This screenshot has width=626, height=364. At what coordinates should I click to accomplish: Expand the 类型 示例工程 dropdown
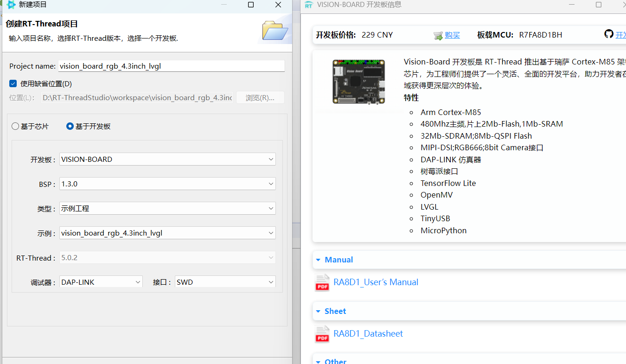168,208
